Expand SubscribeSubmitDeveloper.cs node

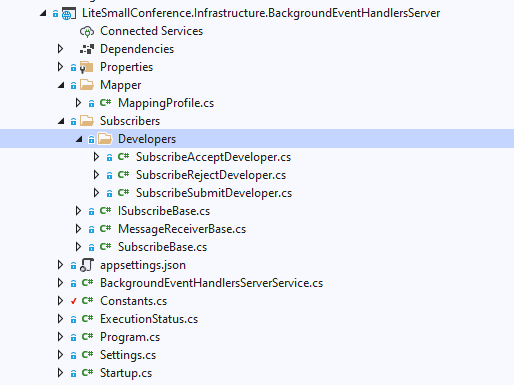[96, 193]
